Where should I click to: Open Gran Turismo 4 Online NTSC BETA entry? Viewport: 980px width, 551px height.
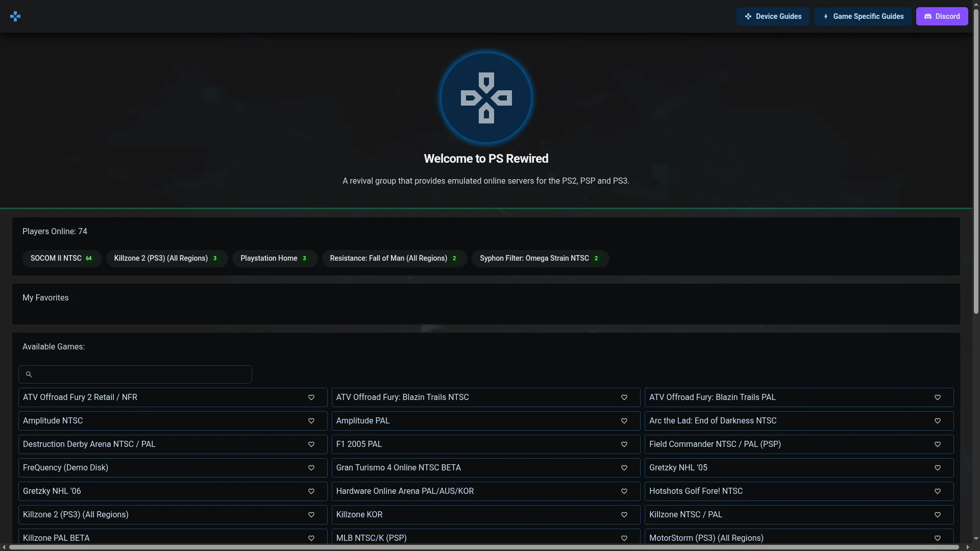(x=486, y=468)
